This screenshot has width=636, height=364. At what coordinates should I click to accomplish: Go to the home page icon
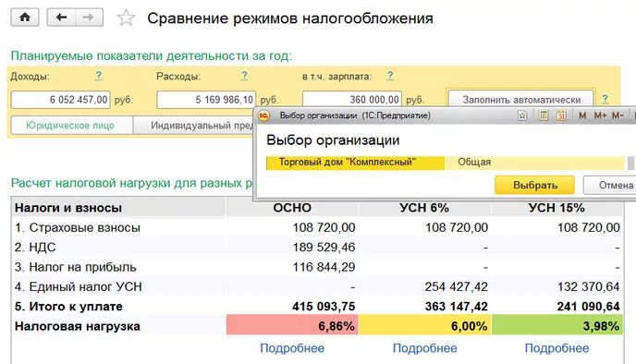(25, 18)
